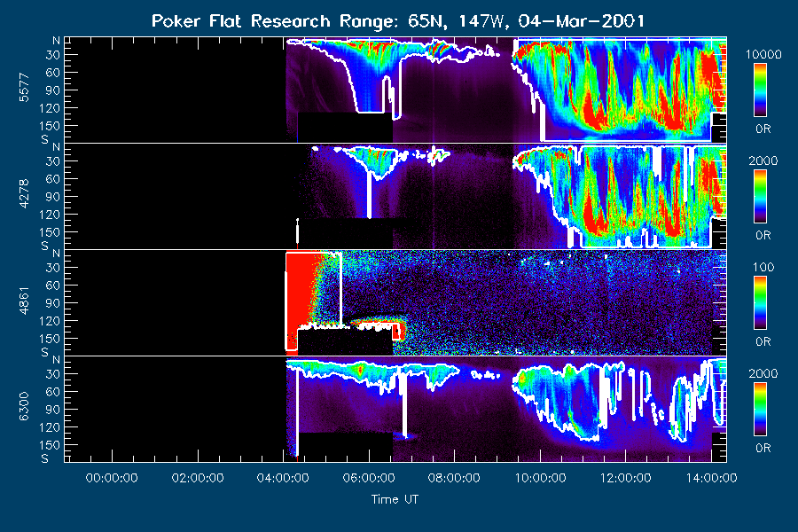
Task: Click the 0R label under the 5577 color bar
Action: pos(763,129)
